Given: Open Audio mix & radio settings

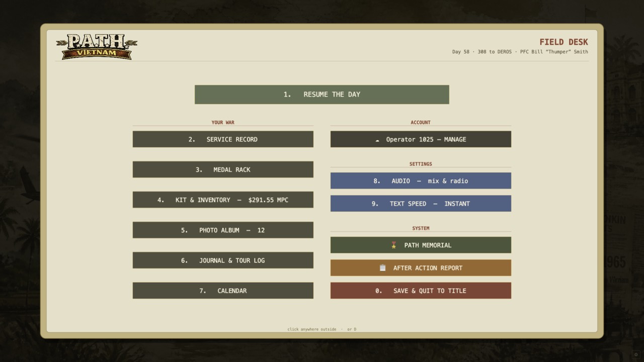Looking at the screenshot, I should (x=421, y=181).
